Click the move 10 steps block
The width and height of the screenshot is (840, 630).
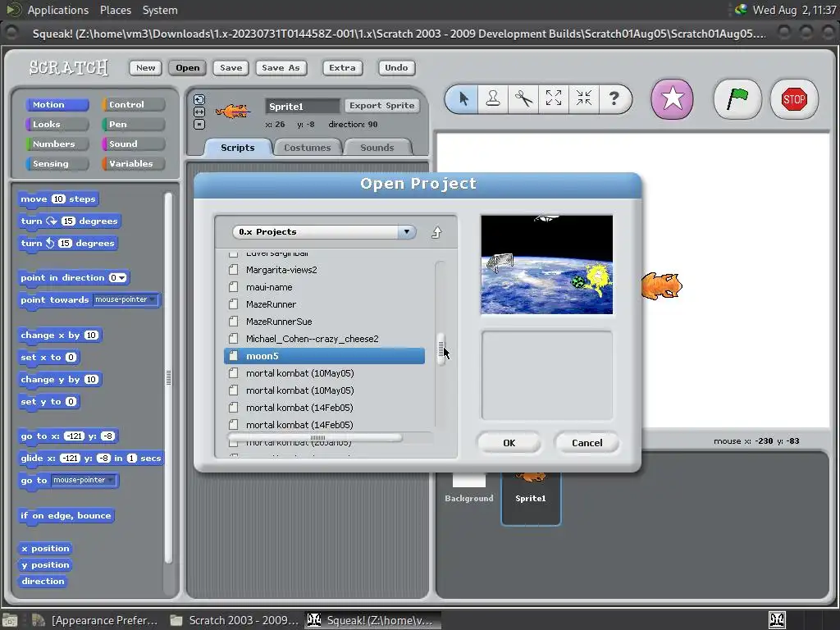pyautogui.click(x=58, y=199)
